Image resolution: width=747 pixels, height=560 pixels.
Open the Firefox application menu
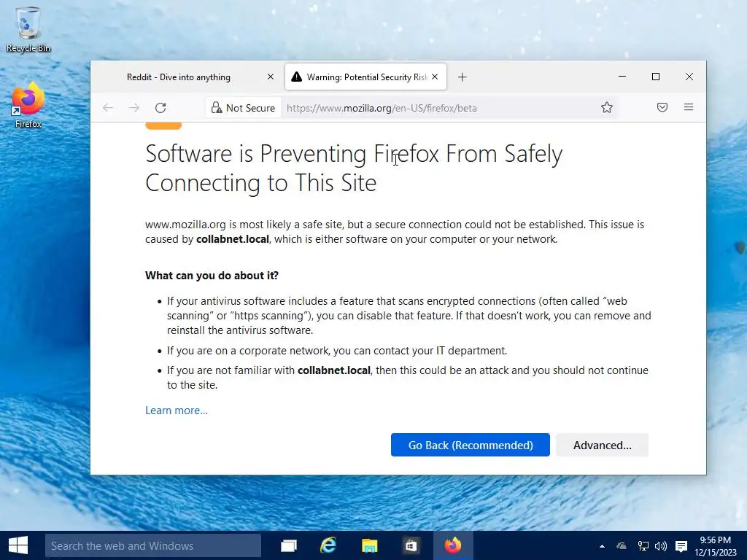[x=689, y=108]
